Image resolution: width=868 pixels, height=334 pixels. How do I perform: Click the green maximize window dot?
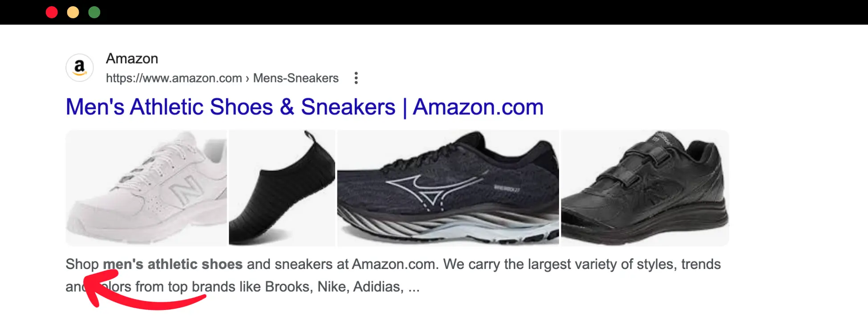(94, 12)
